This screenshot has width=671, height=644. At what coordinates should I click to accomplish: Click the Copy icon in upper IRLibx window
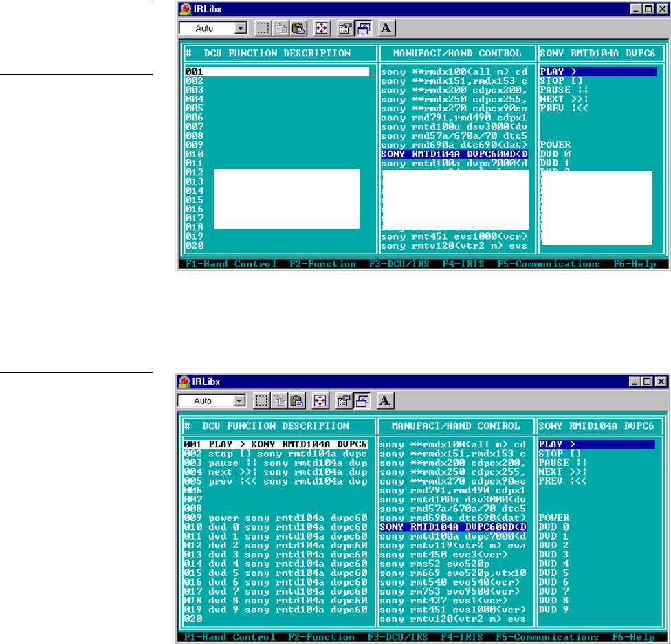click(280, 28)
